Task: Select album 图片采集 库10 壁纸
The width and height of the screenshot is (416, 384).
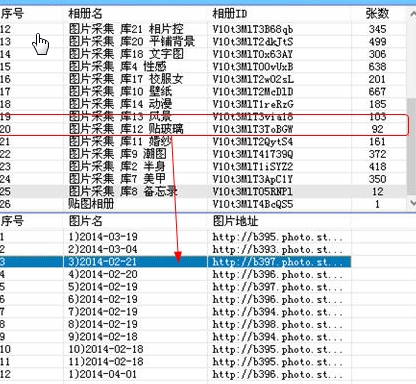Action: 120,92
